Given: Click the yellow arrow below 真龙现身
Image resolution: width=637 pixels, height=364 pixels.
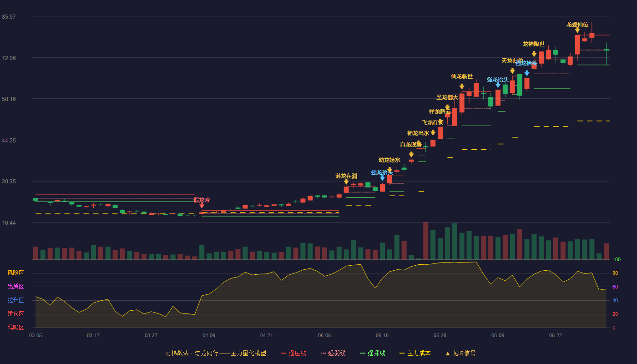Looking at the screenshot, I should (411, 155).
